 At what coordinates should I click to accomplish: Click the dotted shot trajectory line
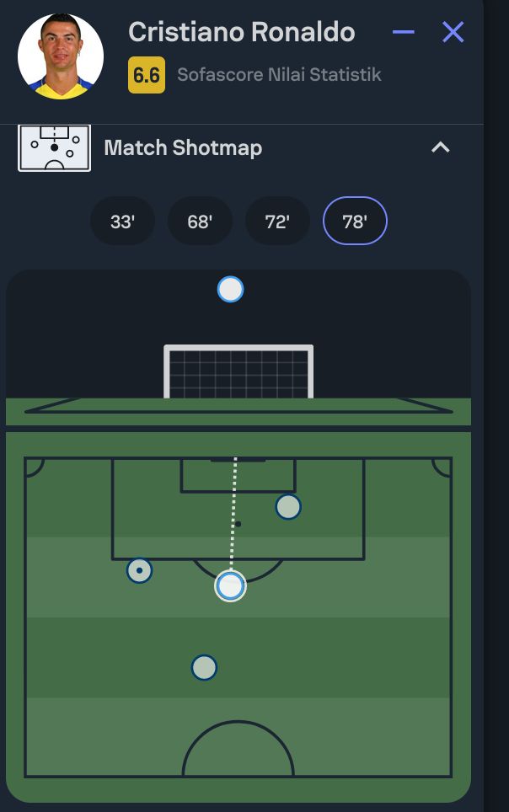233,514
